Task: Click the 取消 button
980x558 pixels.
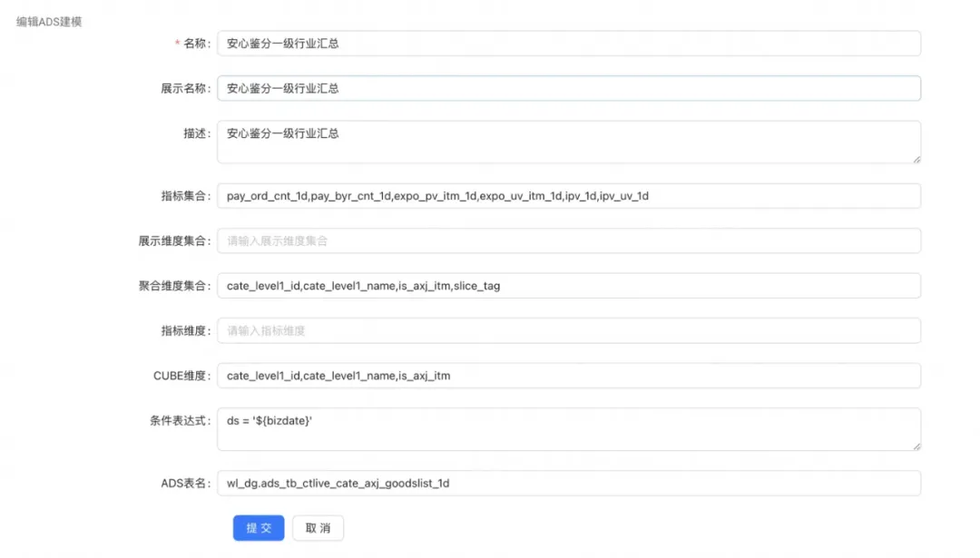Action: [318, 528]
